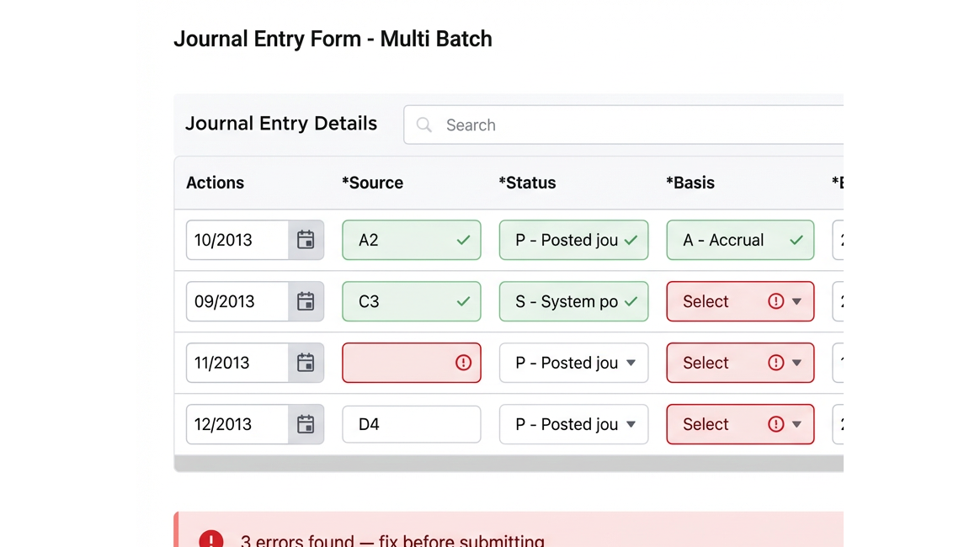Click the 3 errors found warning message
The height and width of the screenshot is (547, 980).
392,539
